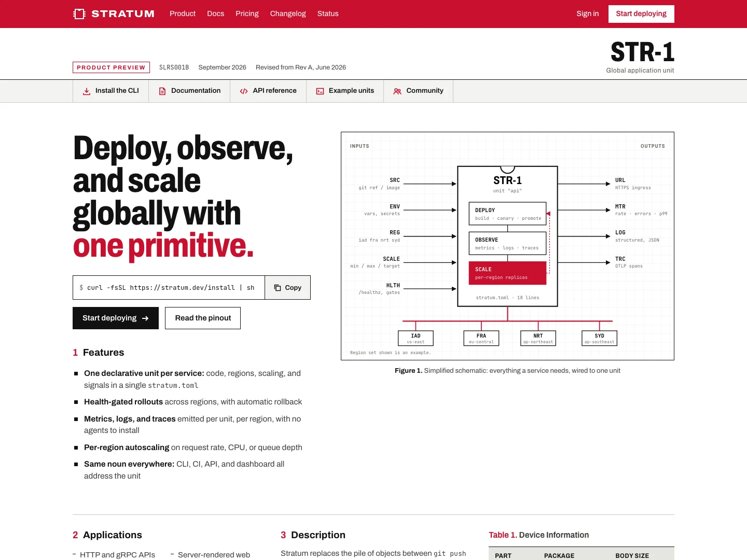747x560 pixels.
Task: Open the Pricing page
Action: [x=247, y=13]
